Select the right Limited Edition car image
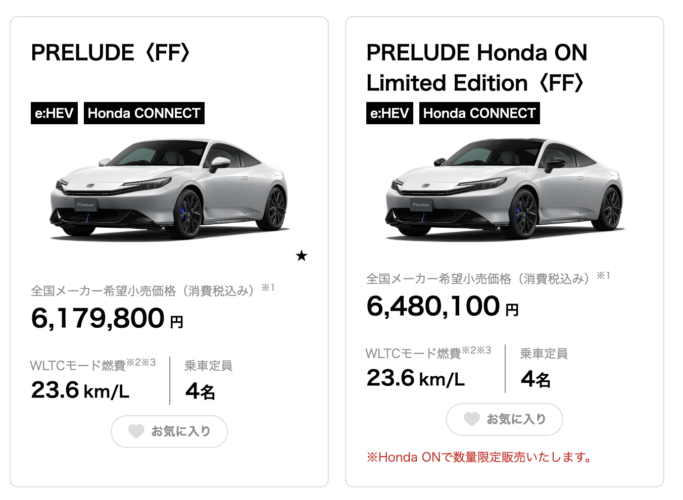This screenshot has width=683, height=500. [x=504, y=188]
